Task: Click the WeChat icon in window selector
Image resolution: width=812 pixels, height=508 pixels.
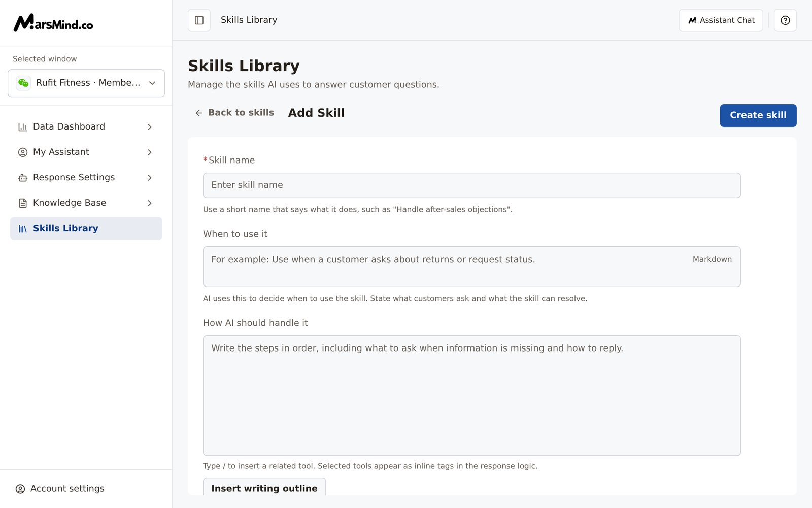Action: [x=23, y=83]
